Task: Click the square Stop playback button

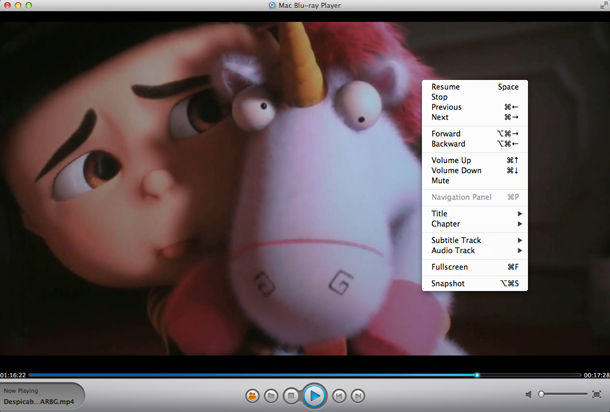Action: [x=291, y=396]
